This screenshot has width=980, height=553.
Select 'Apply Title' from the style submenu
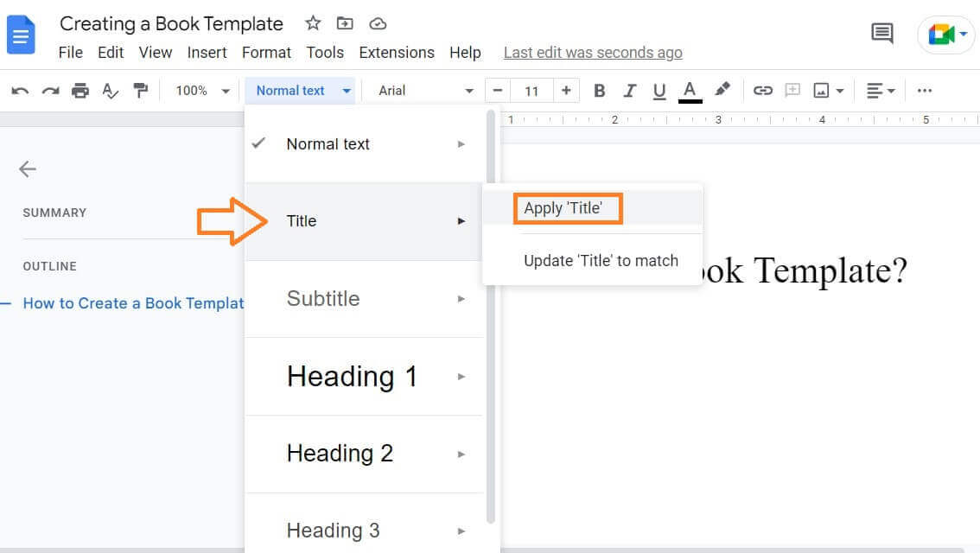point(567,207)
